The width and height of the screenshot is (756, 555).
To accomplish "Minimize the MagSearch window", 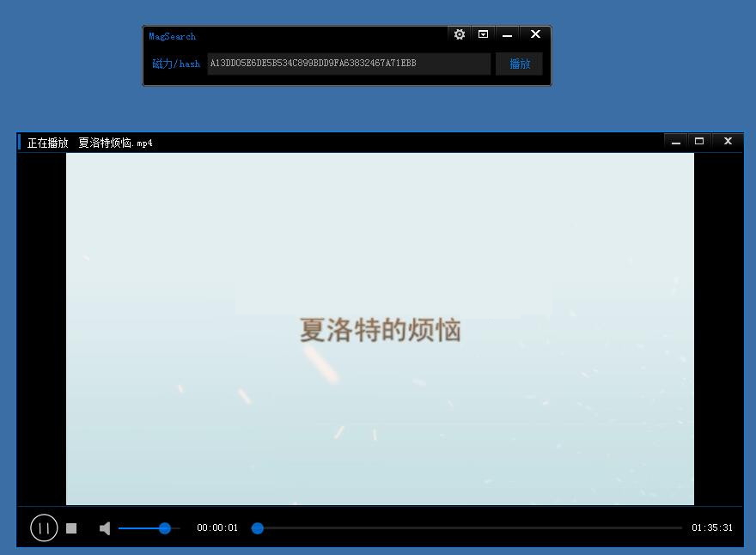I will point(507,35).
